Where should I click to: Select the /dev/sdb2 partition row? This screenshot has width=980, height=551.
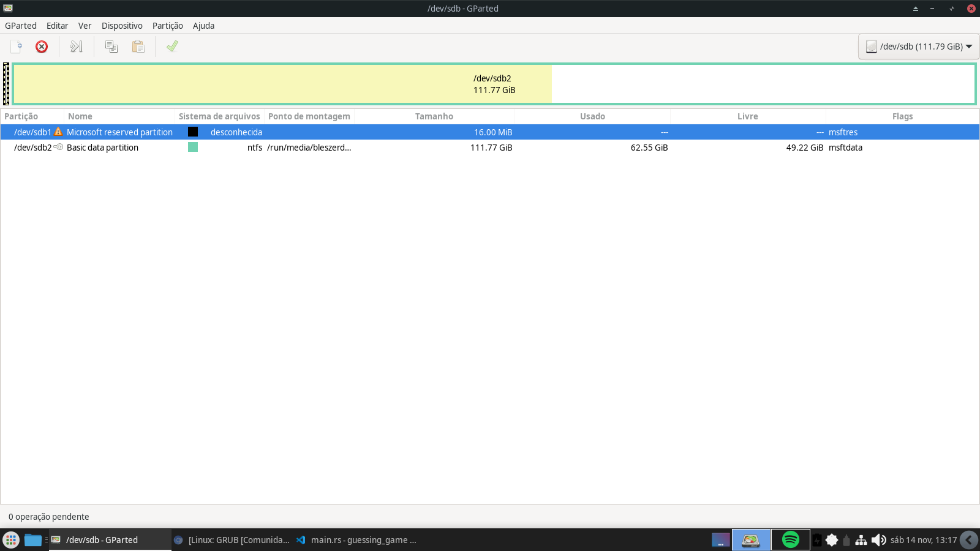tap(490, 147)
